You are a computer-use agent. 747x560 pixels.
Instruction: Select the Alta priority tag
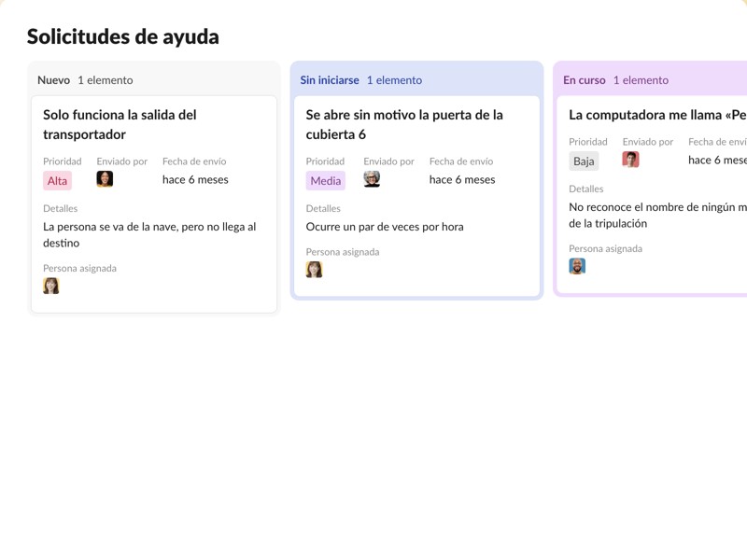[57, 181]
